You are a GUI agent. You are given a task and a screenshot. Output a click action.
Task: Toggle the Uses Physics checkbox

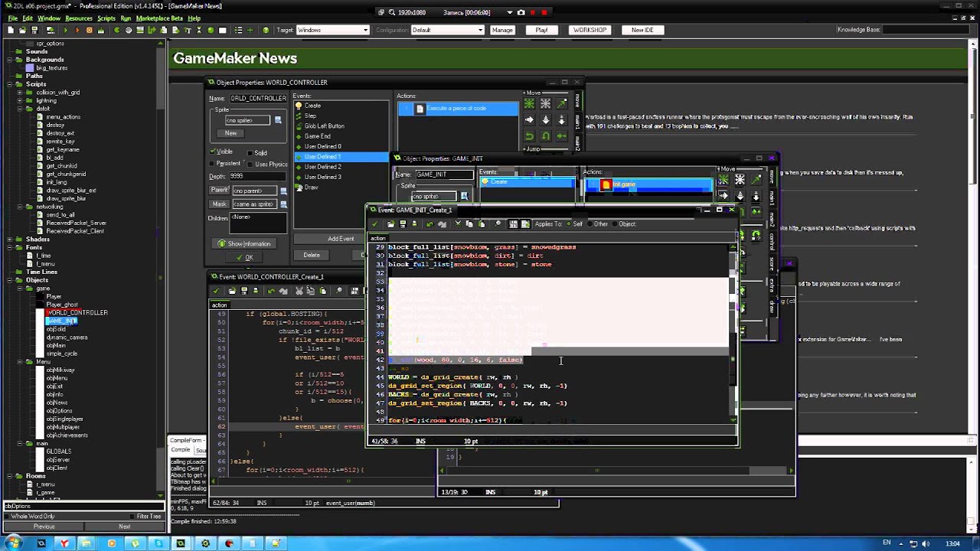(x=250, y=164)
